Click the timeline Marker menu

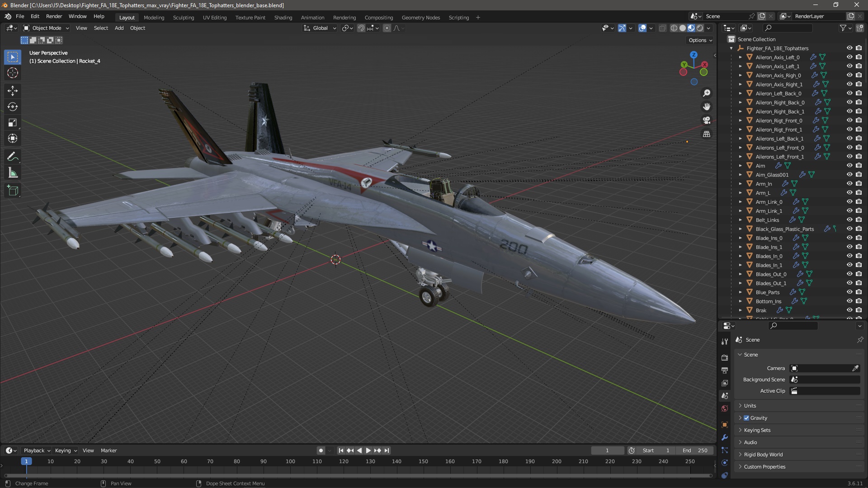pyautogui.click(x=108, y=450)
